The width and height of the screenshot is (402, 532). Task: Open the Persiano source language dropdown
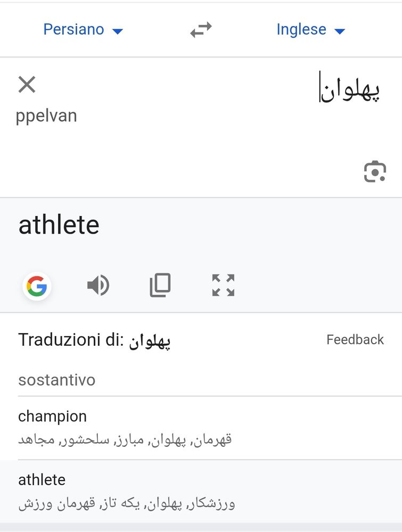coord(73,30)
